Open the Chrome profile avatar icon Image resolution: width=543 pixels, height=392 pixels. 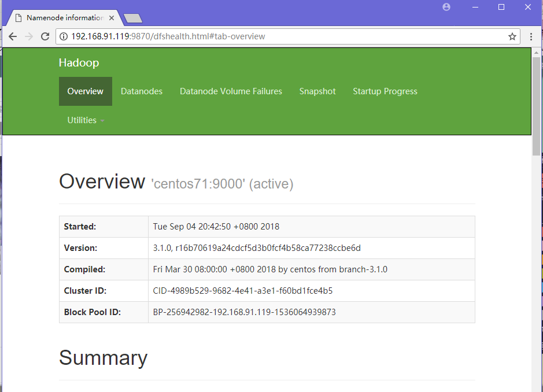tap(446, 7)
